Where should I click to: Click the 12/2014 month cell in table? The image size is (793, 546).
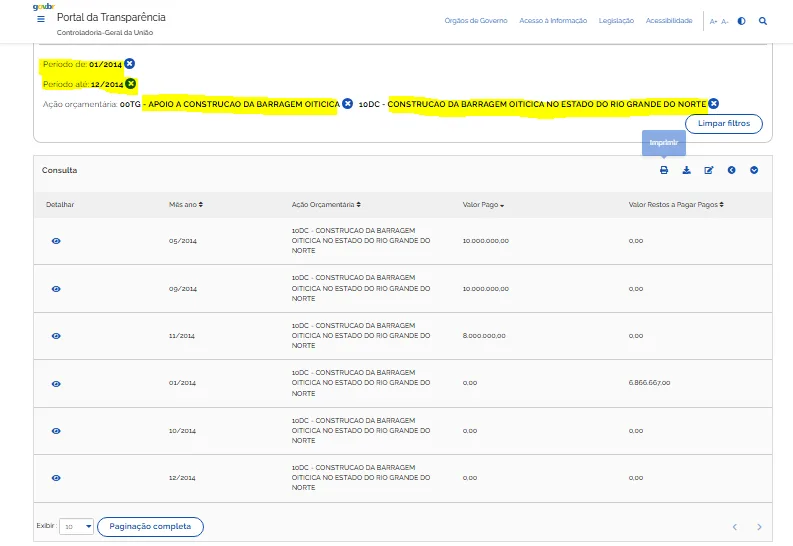tap(182, 478)
